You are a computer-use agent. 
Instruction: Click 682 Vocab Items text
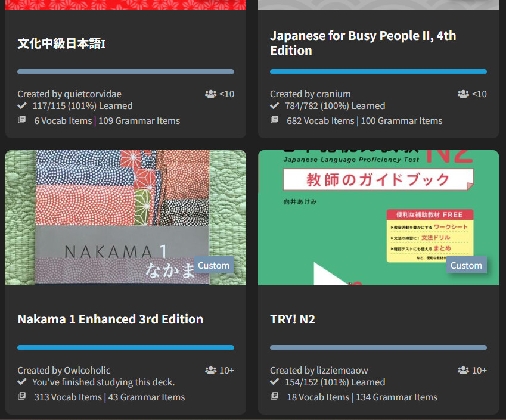click(321, 121)
